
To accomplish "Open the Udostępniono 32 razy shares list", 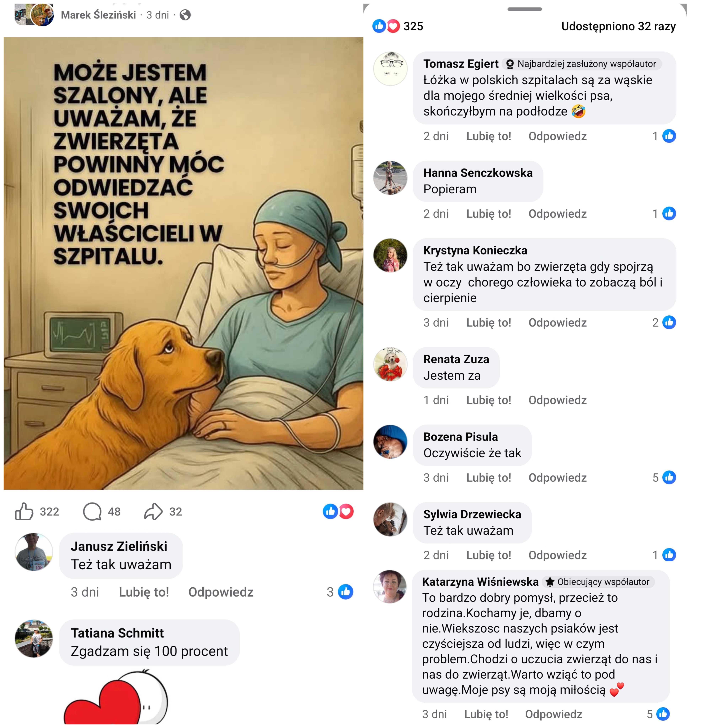I will (618, 26).
